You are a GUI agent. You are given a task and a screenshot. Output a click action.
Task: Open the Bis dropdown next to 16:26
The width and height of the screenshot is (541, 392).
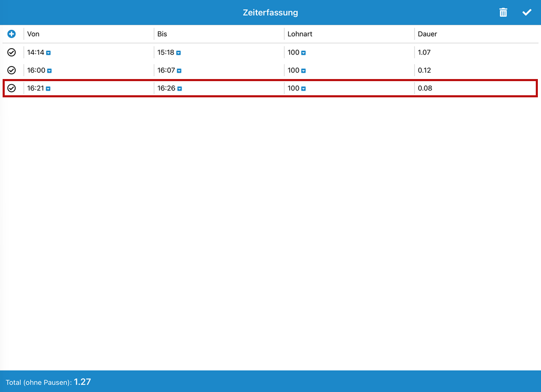(x=179, y=88)
